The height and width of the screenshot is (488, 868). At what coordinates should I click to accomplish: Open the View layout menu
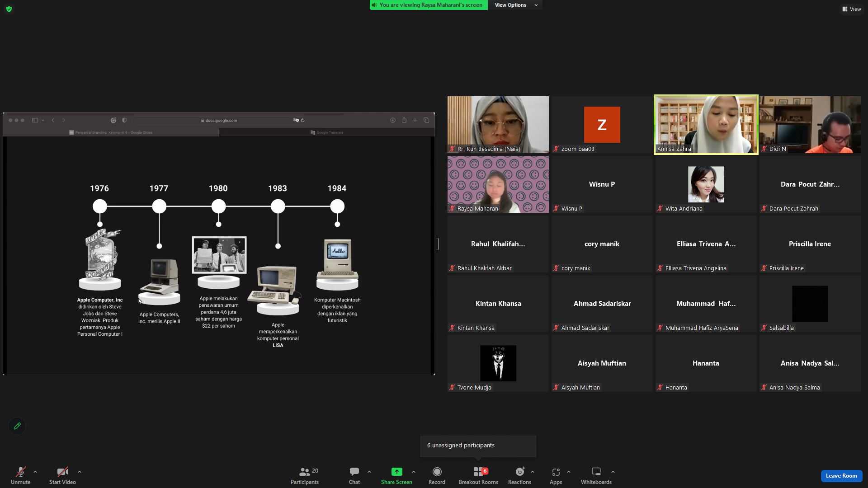pos(851,9)
